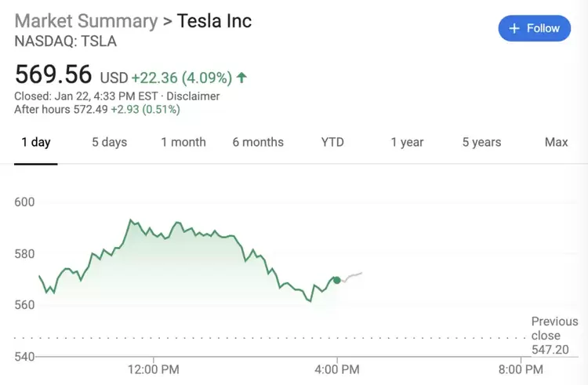Viewport: 588px width, 385px height.
Task: Switch to the 5 days range
Action: 109,142
